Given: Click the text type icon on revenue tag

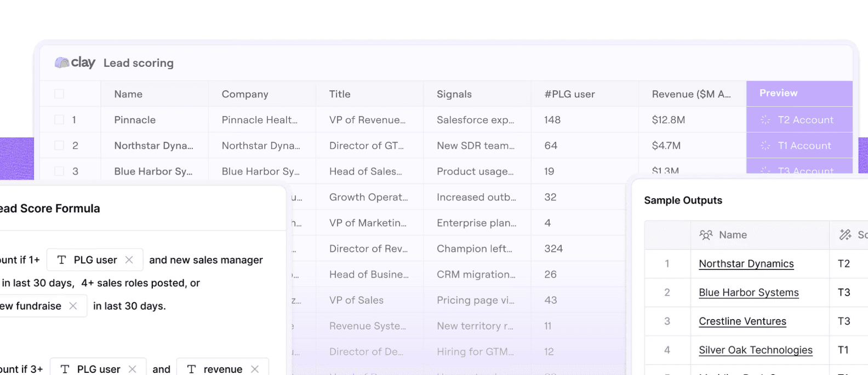Looking at the screenshot, I should point(191,370).
